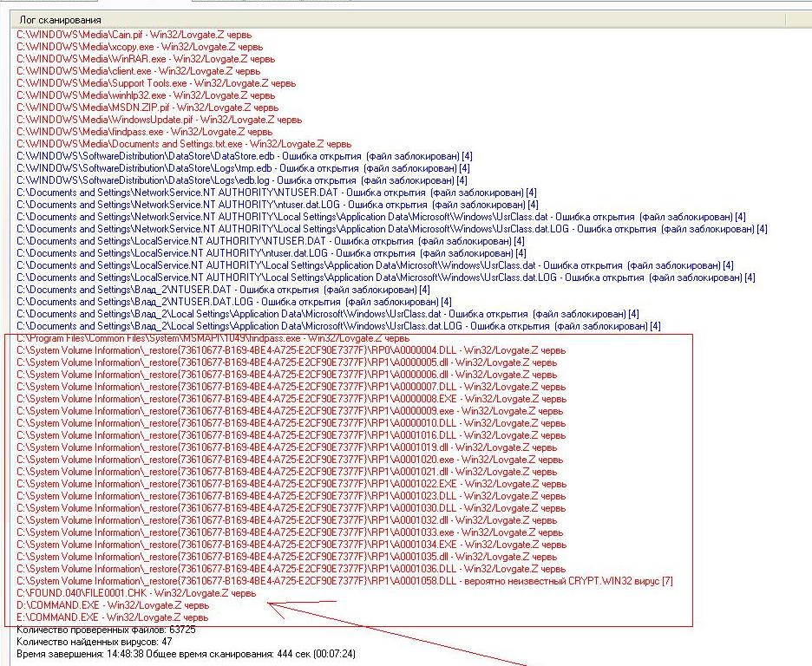Select the RP1\A0000007.DLL restore row
Image resolution: width=812 pixels, height=666 pixels.
click(x=291, y=388)
